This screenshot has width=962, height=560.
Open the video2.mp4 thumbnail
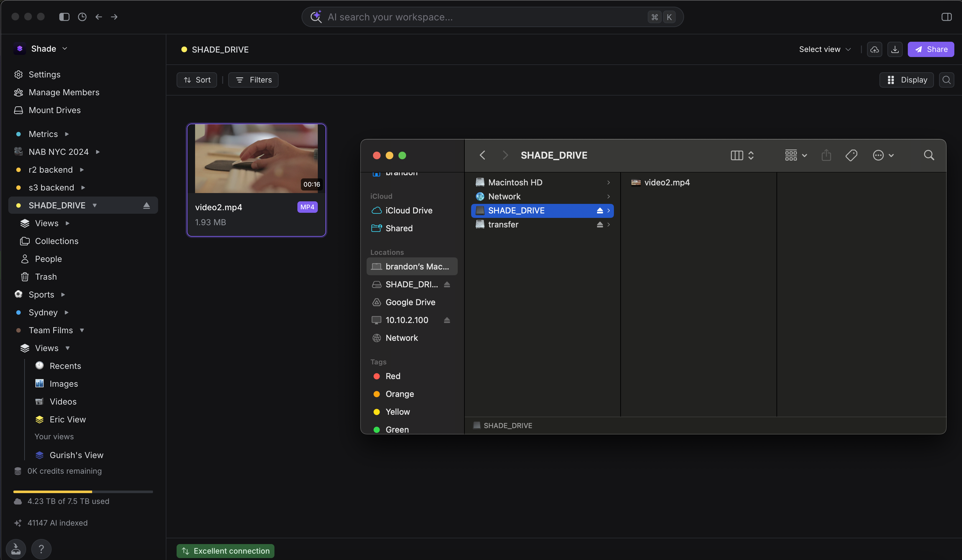tap(256, 158)
